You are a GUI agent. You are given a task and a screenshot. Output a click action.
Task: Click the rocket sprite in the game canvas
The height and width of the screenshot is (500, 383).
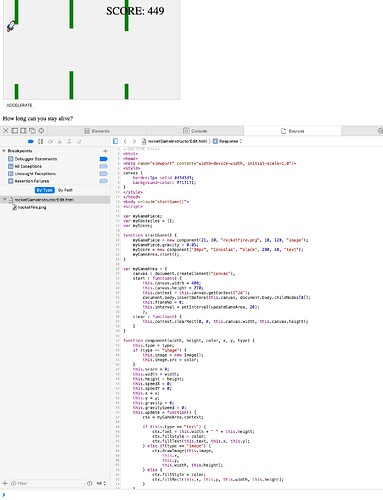point(11,26)
